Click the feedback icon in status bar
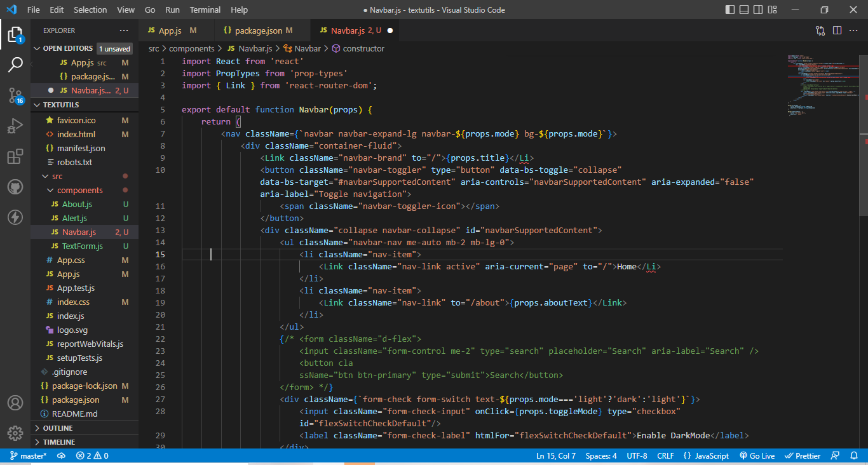Image resolution: width=868 pixels, height=465 pixels. pos(836,455)
